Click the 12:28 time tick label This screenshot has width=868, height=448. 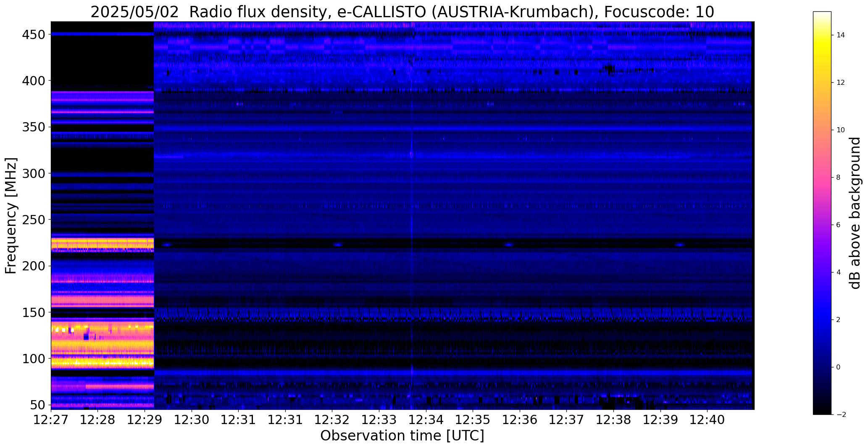pos(97,419)
